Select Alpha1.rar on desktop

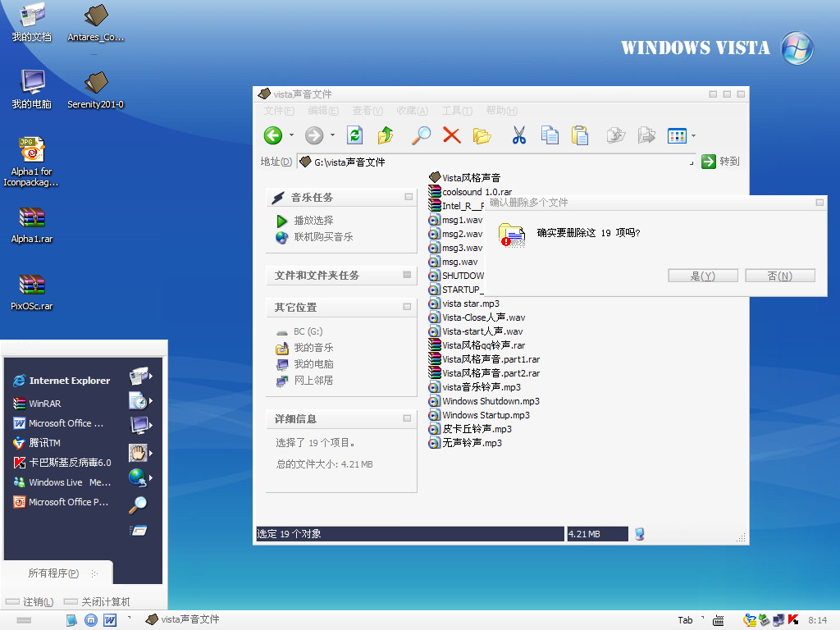[x=32, y=226]
